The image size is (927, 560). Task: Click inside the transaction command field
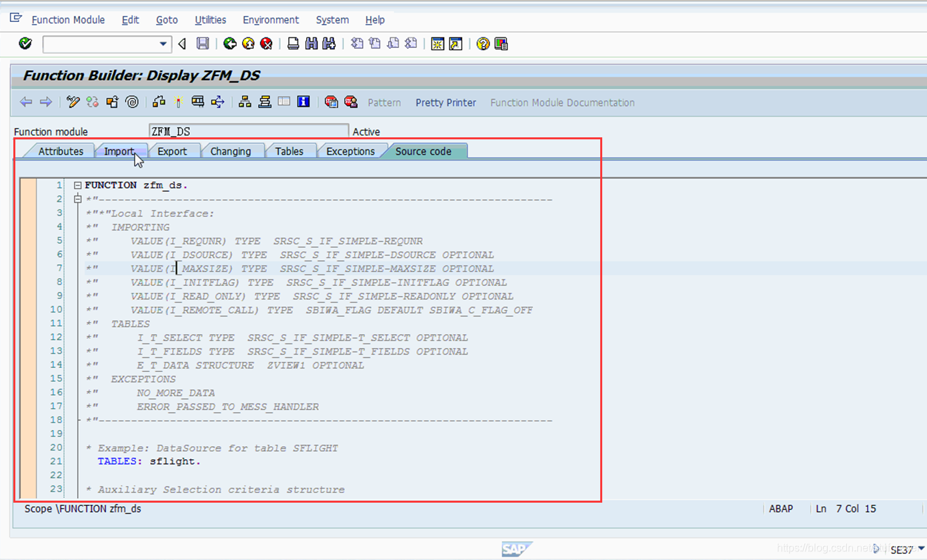101,44
